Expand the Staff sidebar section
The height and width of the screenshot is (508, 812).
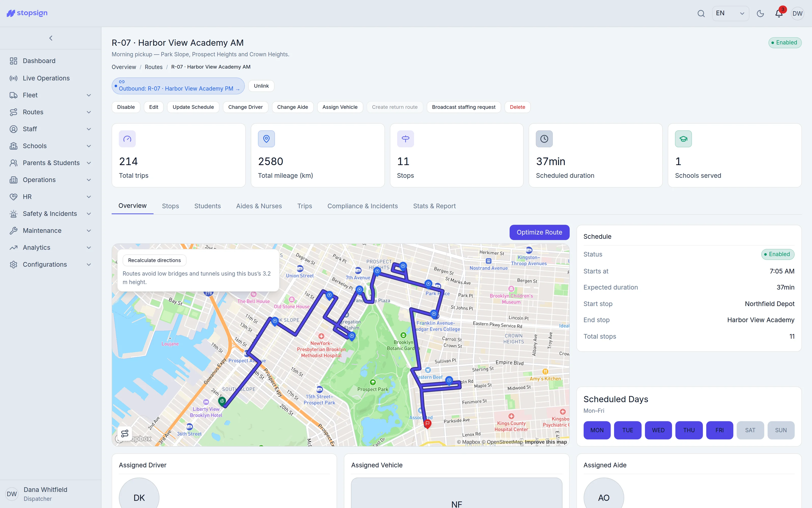click(50, 129)
